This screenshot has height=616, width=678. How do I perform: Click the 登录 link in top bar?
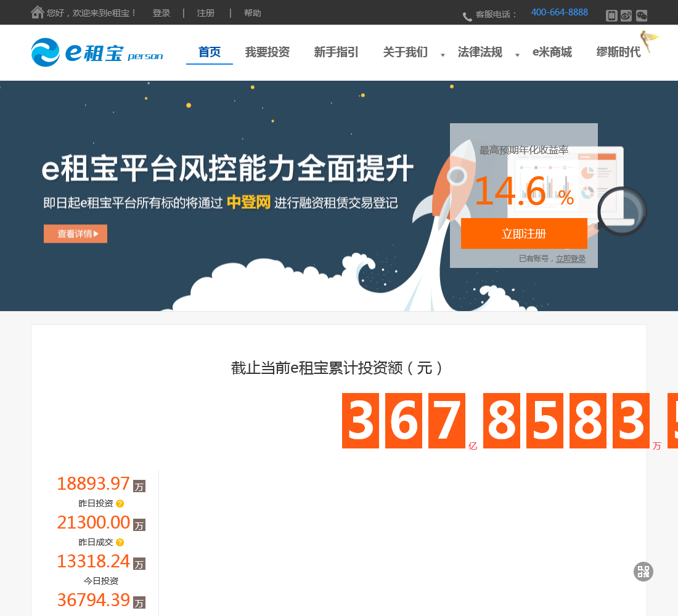click(161, 14)
